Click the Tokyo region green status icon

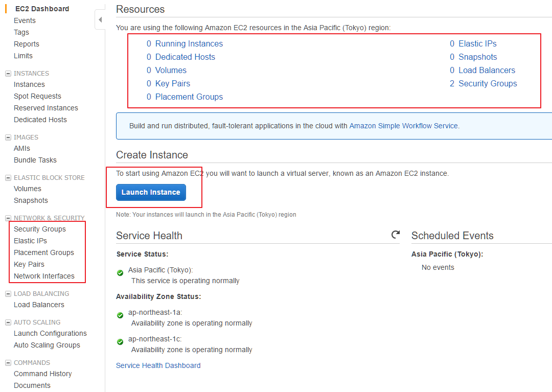point(120,273)
